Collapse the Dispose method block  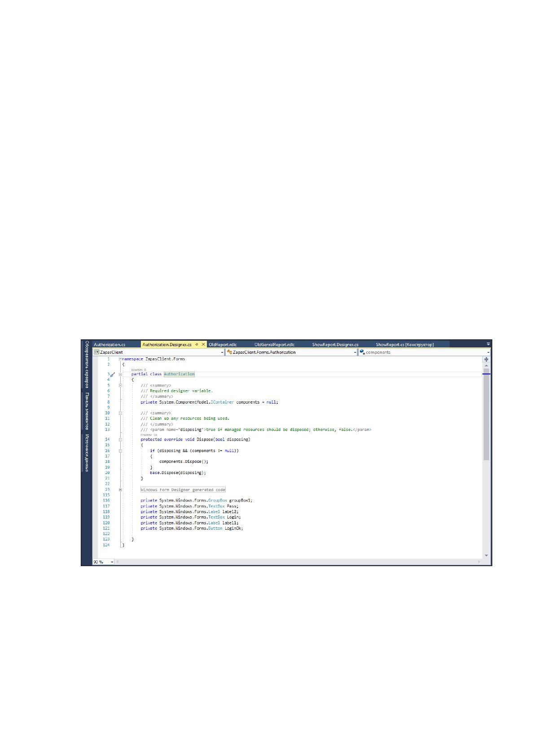tap(120, 440)
